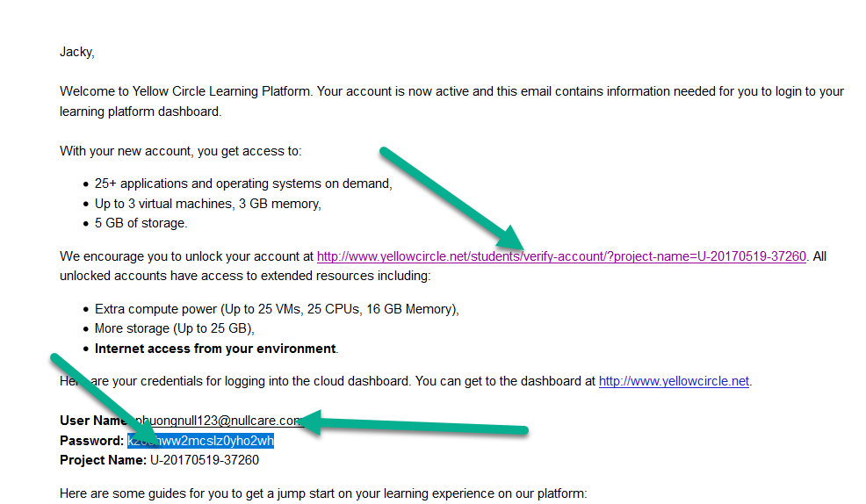Click the 'Up to 3 virtual machines' bullet

(x=207, y=204)
